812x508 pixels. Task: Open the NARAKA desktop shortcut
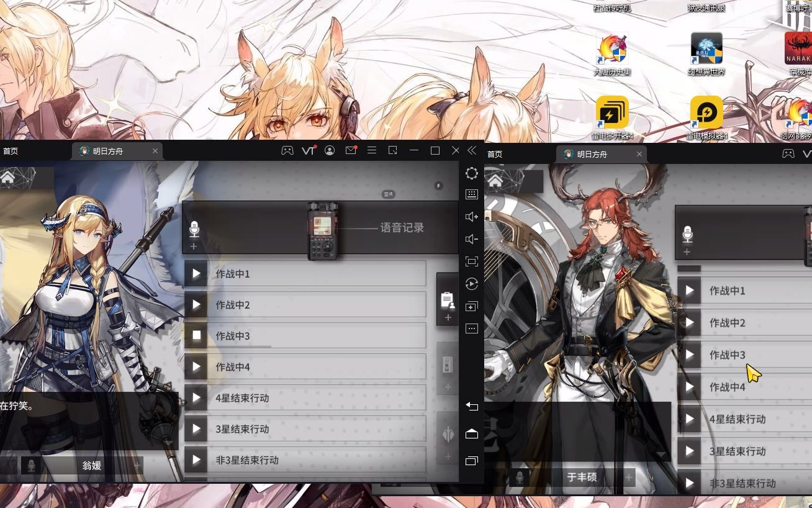[800, 54]
